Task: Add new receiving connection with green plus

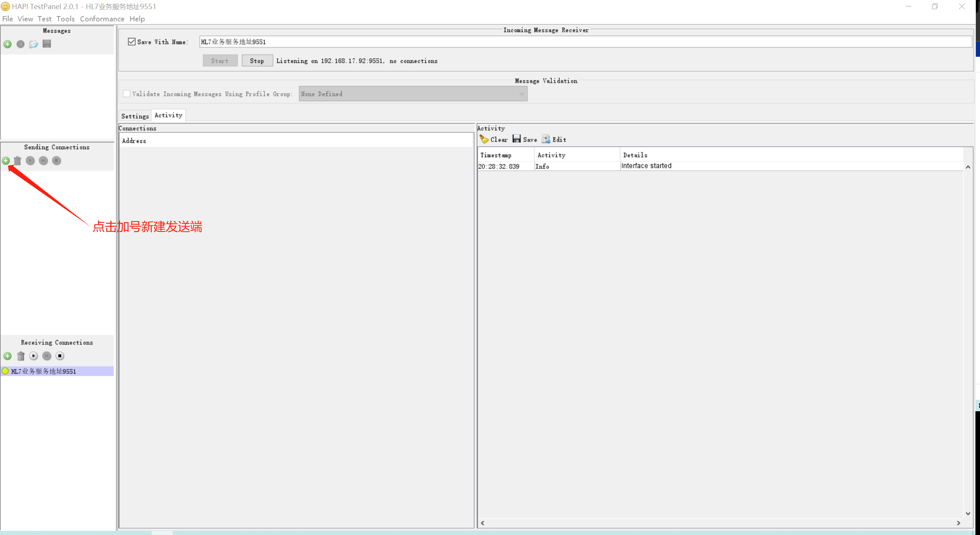Action: [x=8, y=356]
